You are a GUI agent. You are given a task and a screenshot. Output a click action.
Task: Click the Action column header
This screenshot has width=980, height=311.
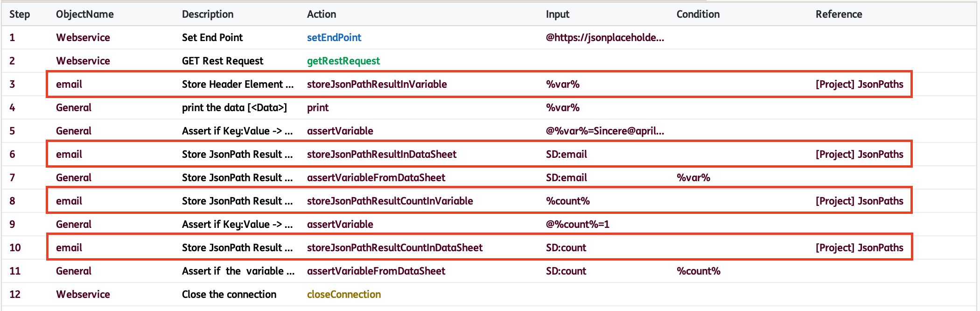(322, 14)
